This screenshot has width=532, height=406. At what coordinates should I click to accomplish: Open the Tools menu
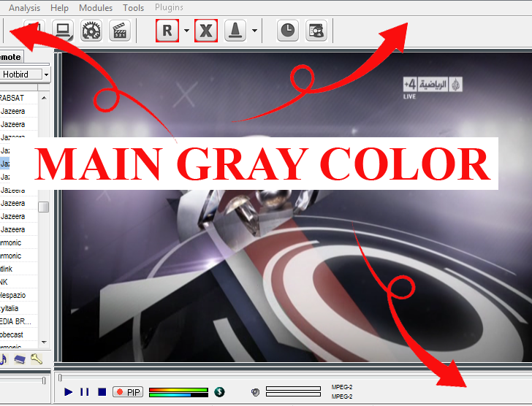[133, 8]
